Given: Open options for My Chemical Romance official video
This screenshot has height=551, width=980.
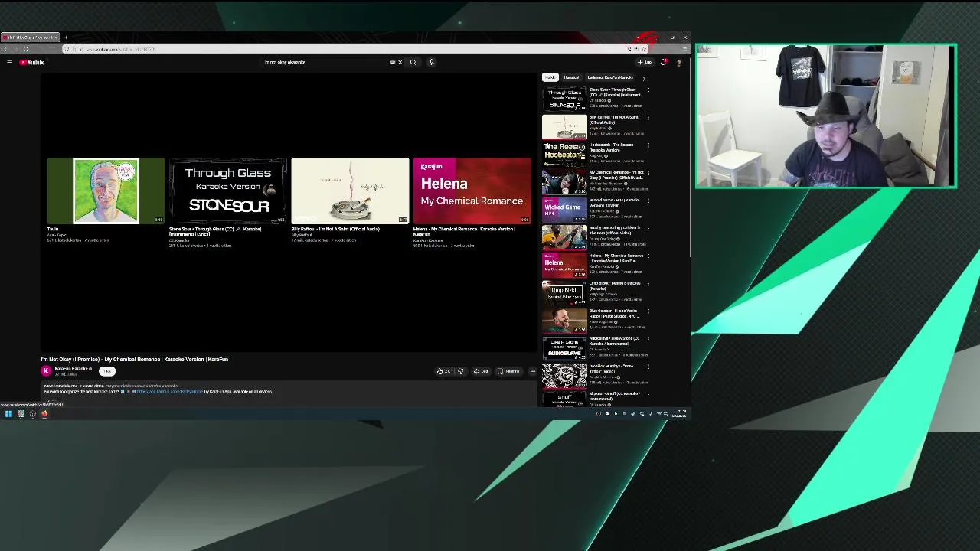Looking at the screenshot, I should pos(648,173).
